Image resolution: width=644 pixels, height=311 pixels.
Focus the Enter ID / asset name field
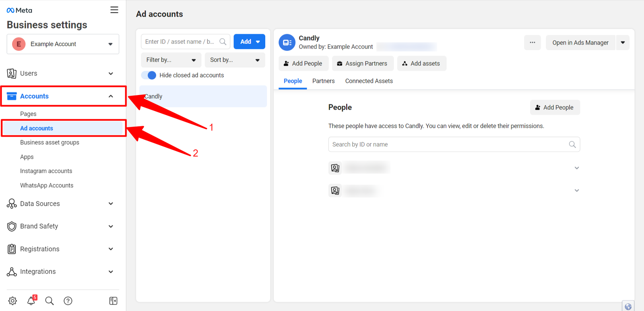pos(186,41)
